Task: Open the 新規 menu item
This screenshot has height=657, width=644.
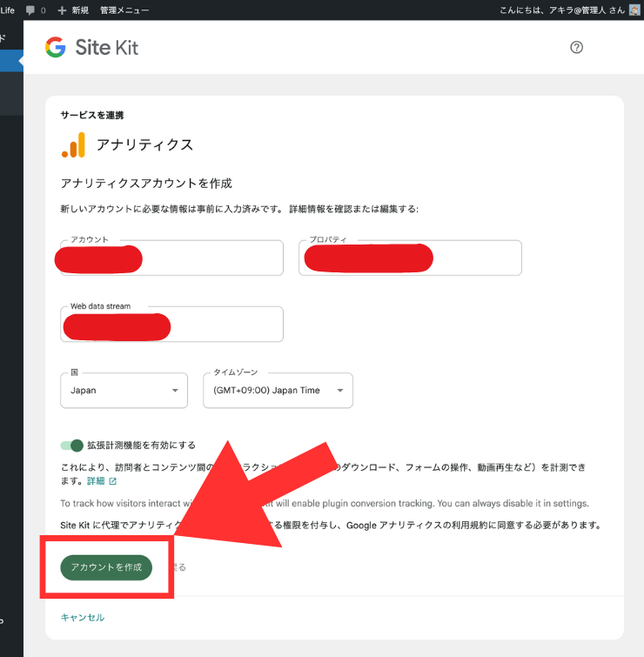Action: pyautogui.click(x=80, y=10)
